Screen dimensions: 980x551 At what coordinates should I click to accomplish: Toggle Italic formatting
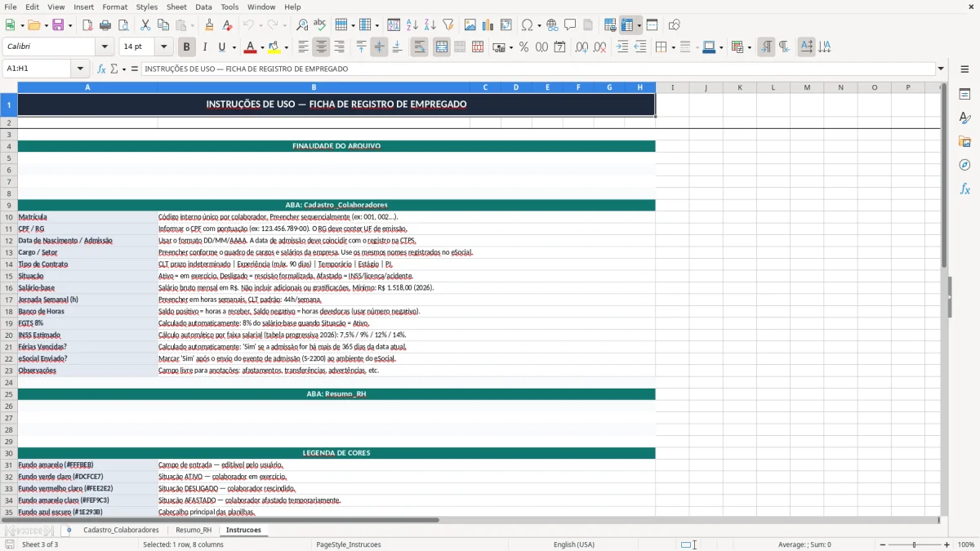[x=204, y=47]
